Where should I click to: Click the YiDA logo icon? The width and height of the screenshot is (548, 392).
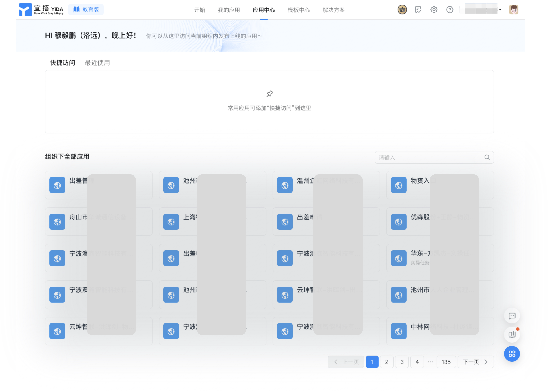(25, 9)
